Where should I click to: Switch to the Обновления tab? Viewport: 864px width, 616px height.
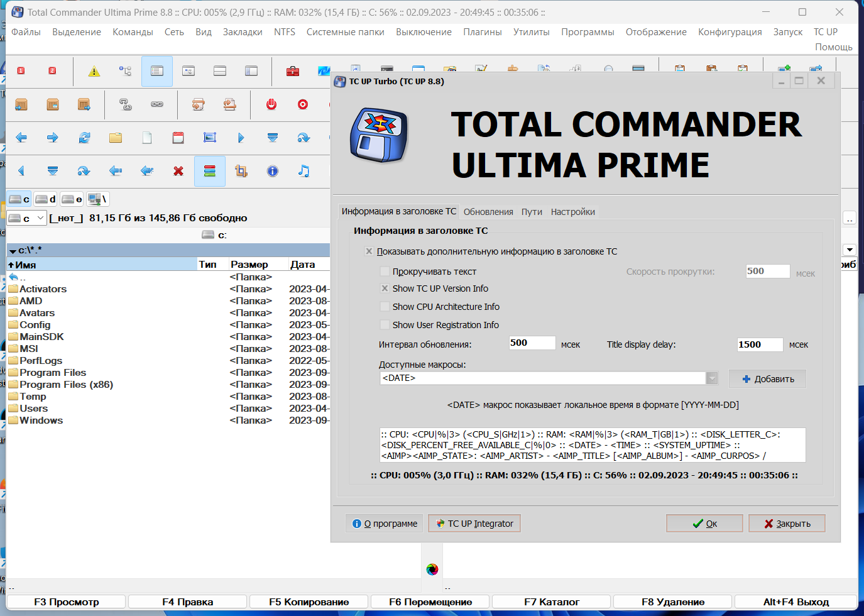(488, 212)
